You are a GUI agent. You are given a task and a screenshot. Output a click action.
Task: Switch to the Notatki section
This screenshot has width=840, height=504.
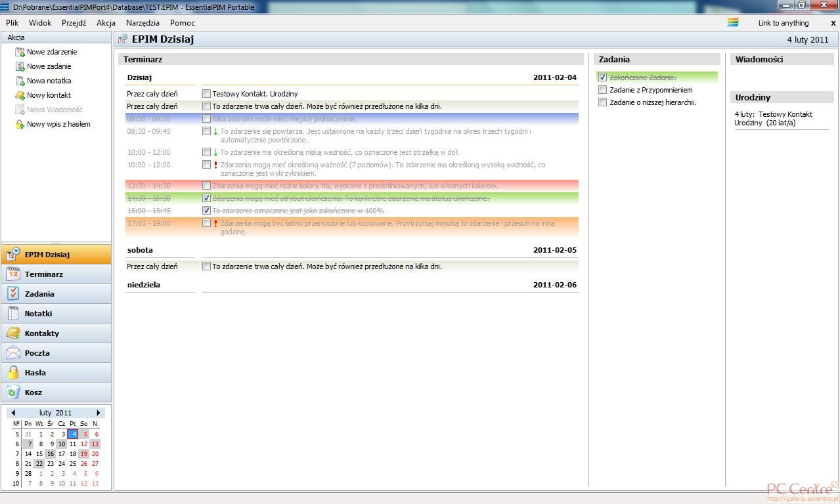[38, 314]
